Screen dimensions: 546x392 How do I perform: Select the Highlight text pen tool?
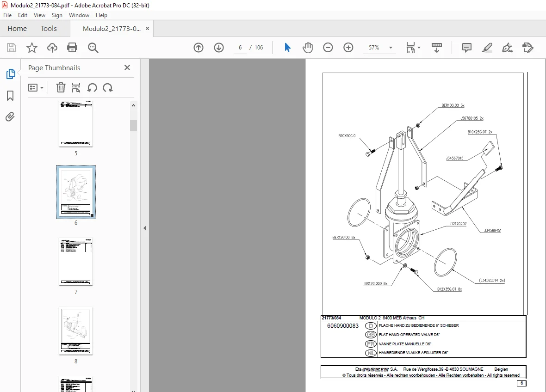487,48
